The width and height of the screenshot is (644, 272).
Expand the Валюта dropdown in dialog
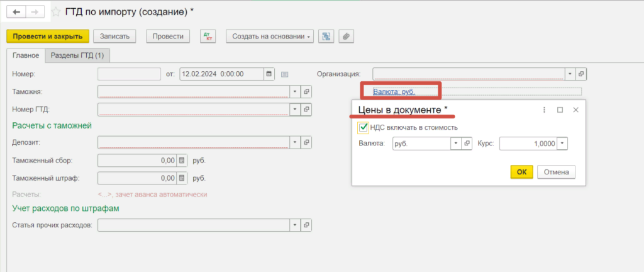[x=455, y=144]
